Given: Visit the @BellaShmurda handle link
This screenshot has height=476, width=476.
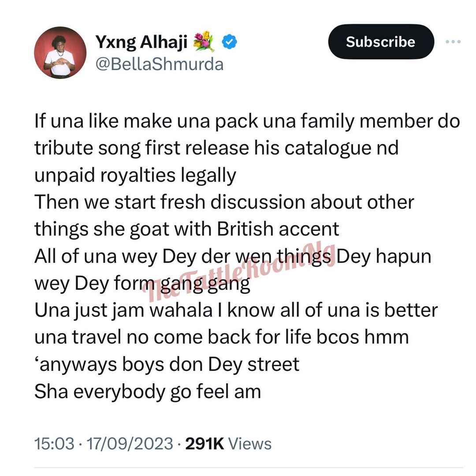Looking at the screenshot, I should tap(160, 64).
